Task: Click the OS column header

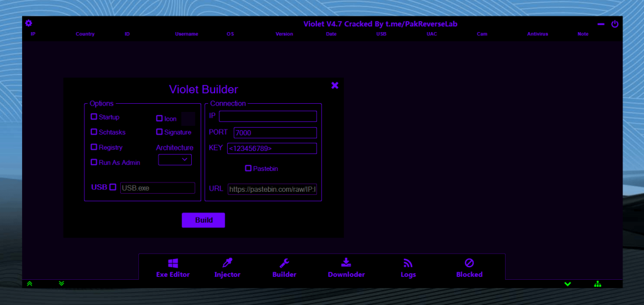Action: (x=230, y=34)
